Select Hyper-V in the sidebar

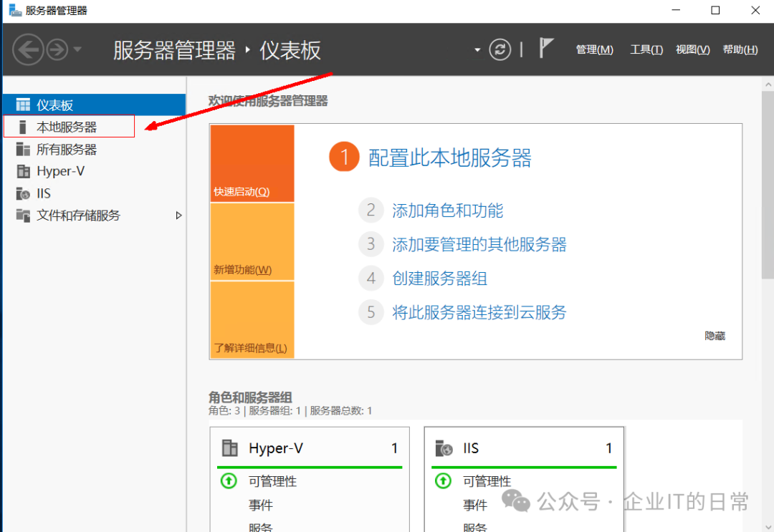pyautogui.click(x=95, y=171)
